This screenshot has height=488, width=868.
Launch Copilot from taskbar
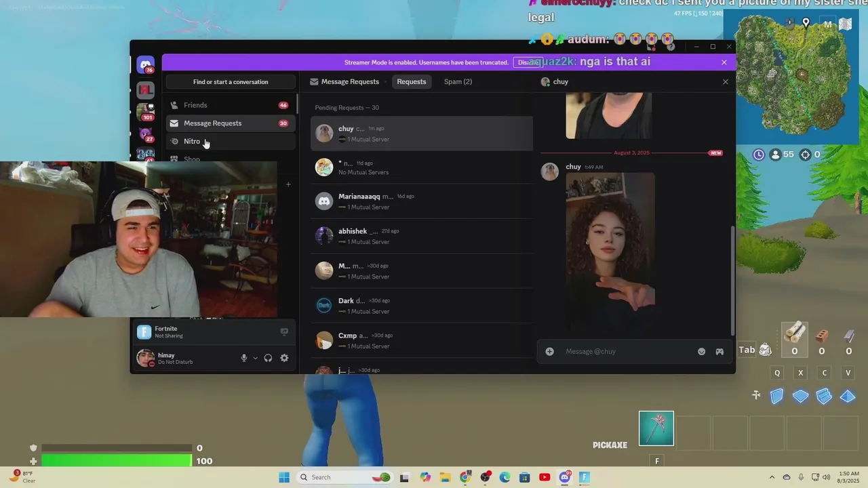tap(425, 477)
